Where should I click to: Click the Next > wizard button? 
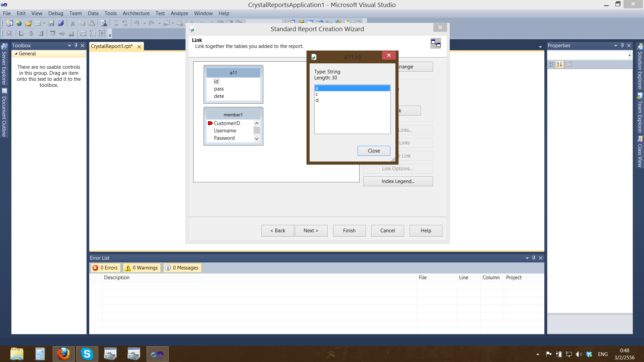[x=311, y=231]
